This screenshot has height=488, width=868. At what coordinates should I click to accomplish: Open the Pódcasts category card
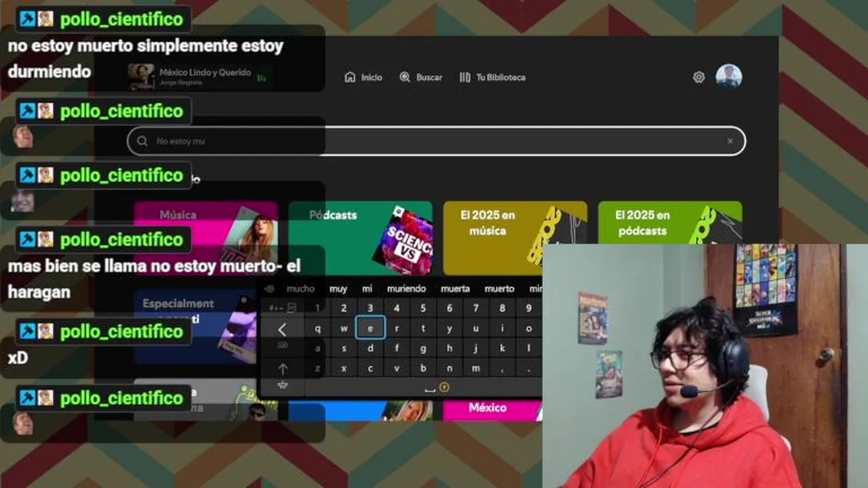coord(360,237)
